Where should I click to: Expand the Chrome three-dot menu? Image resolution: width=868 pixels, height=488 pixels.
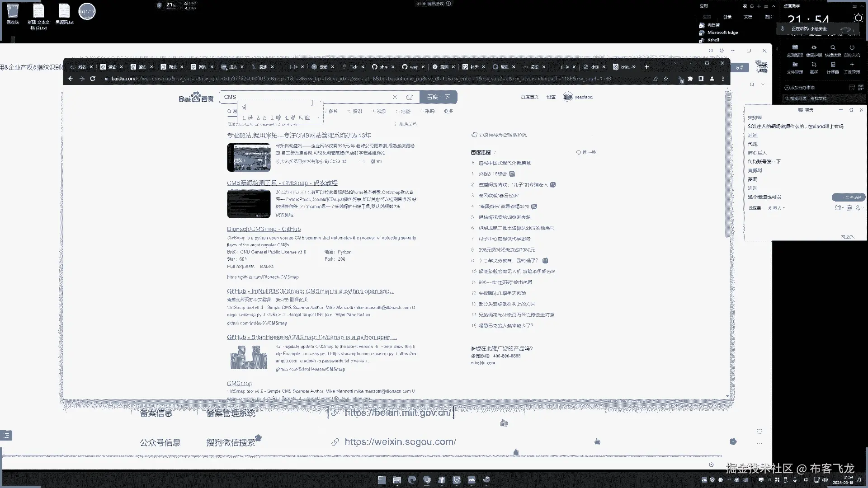(723, 79)
